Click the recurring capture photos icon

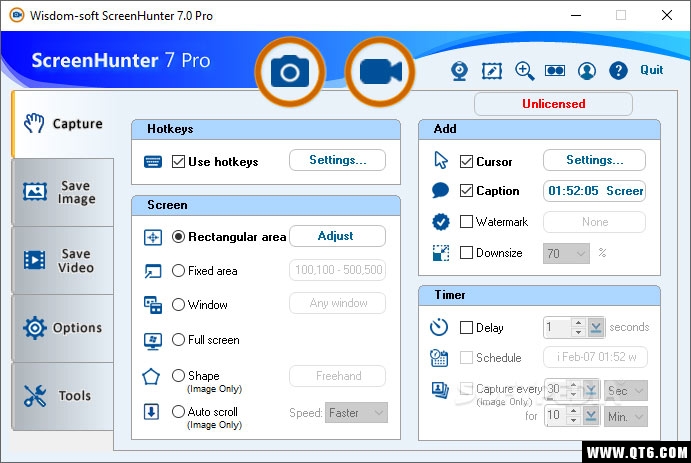click(440, 390)
